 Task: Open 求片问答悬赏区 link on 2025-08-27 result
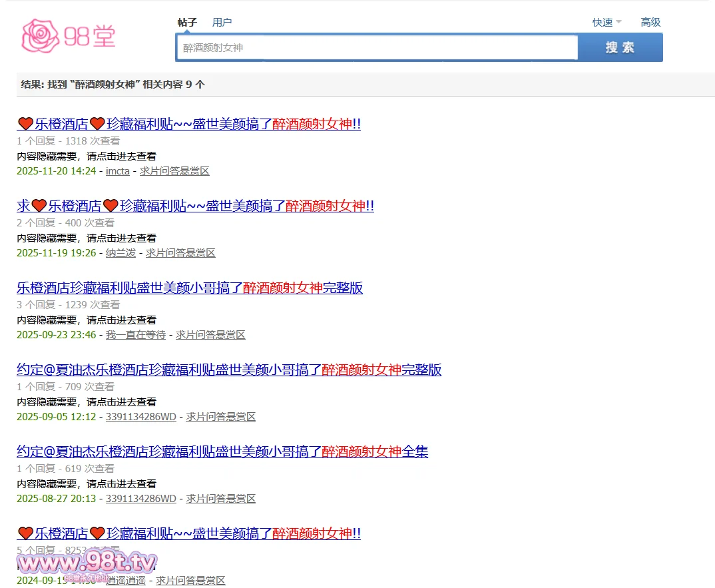tap(220, 499)
